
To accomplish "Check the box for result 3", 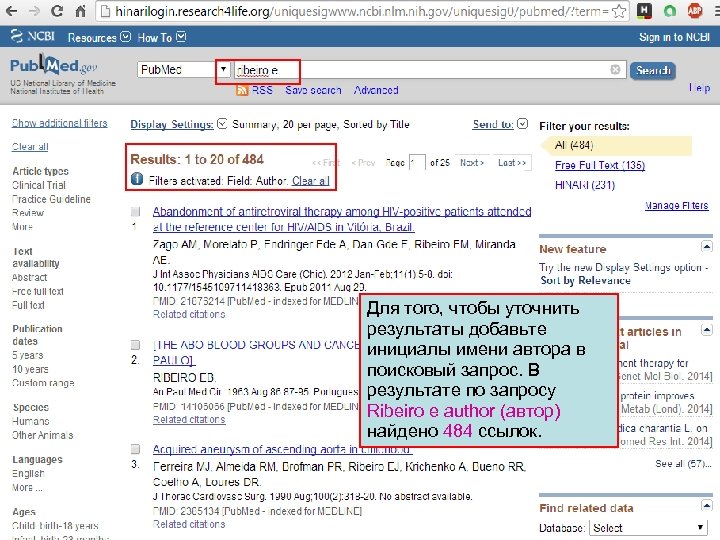I will pyautogui.click(x=135, y=449).
